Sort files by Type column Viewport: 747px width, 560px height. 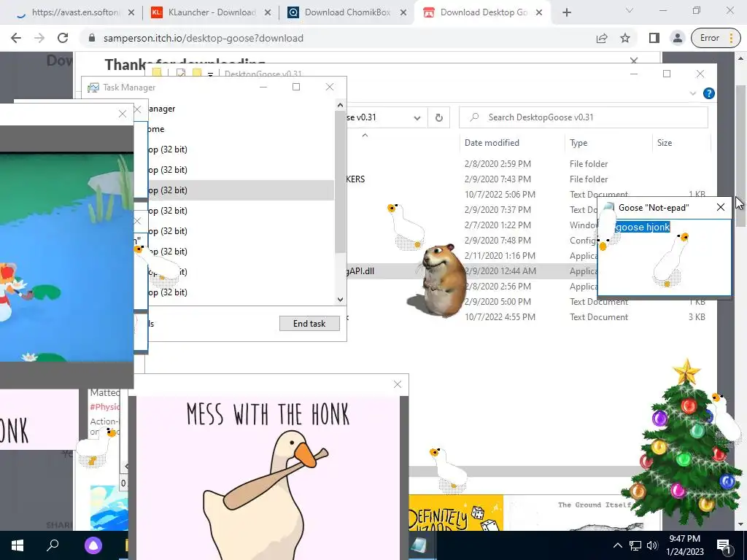(578, 143)
